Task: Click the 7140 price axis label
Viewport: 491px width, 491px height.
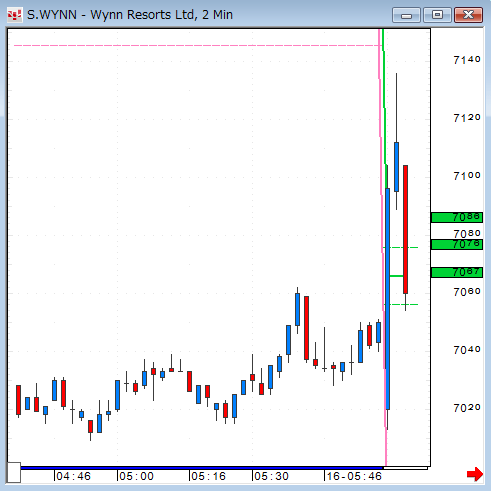Action: click(x=467, y=60)
